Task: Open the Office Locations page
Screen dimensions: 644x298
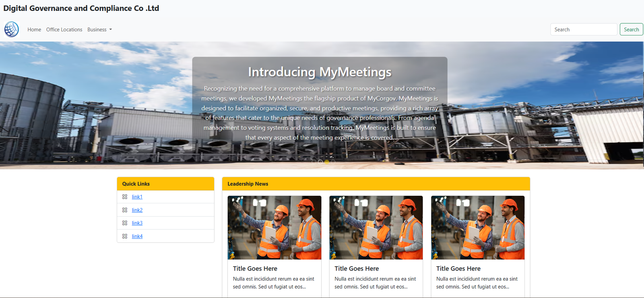Action: click(64, 30)
